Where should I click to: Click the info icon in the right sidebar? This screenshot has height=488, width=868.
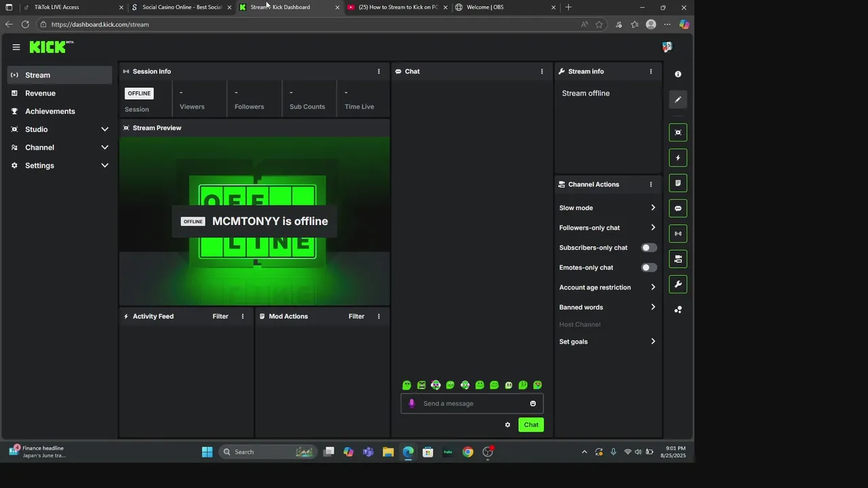(678, 74)
